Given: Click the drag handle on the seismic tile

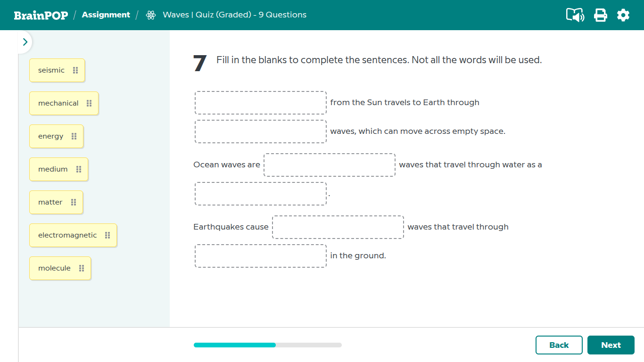Looking at the screenshot, I should 76,70.
